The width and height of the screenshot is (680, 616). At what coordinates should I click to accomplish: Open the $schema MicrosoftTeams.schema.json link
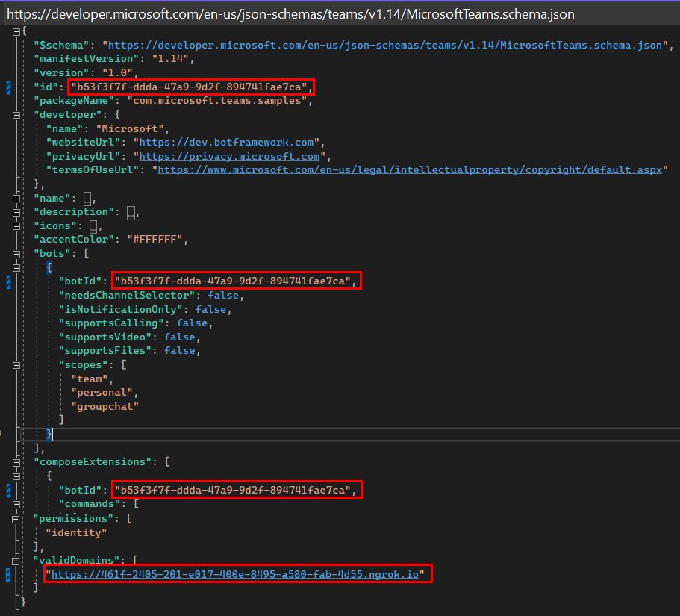point(385,45)
